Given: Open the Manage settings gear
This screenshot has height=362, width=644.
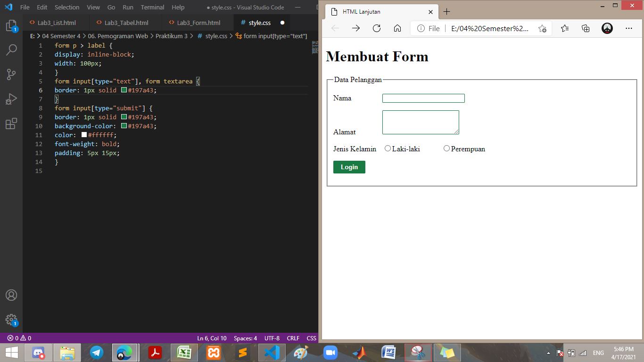Looking at the screenshot, I should 11,319.
